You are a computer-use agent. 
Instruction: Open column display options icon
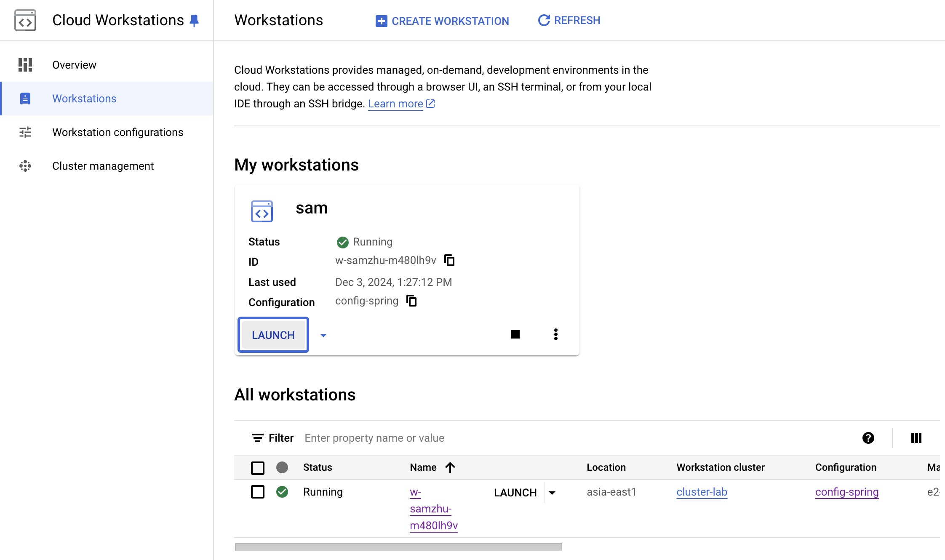point(916,438)
